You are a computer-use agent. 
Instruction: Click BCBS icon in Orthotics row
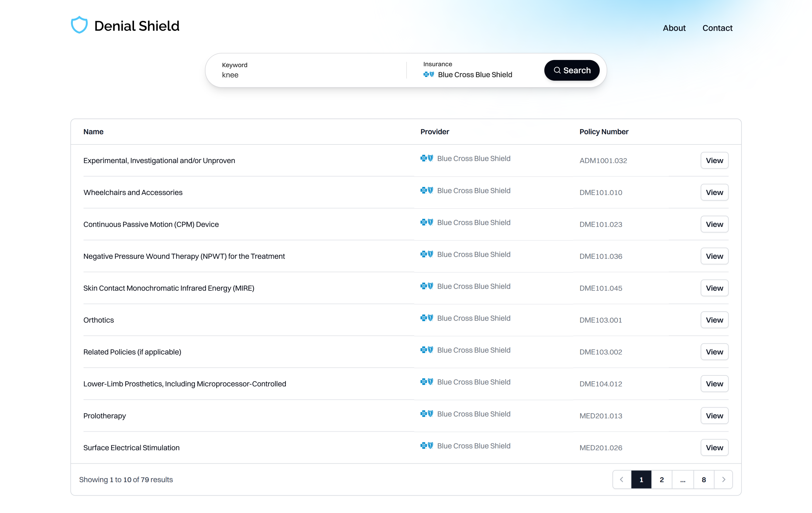[426, 318]
